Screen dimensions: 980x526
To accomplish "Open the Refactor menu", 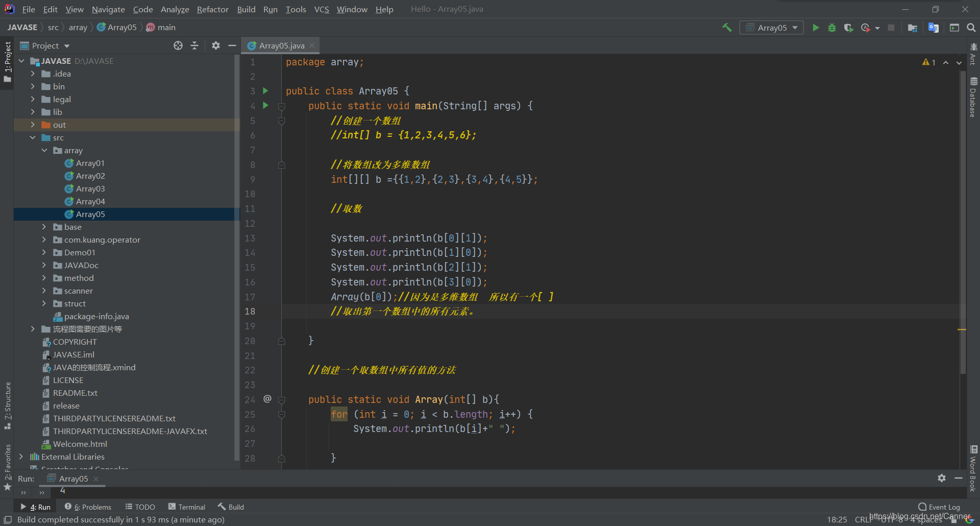I will [212, 9].
